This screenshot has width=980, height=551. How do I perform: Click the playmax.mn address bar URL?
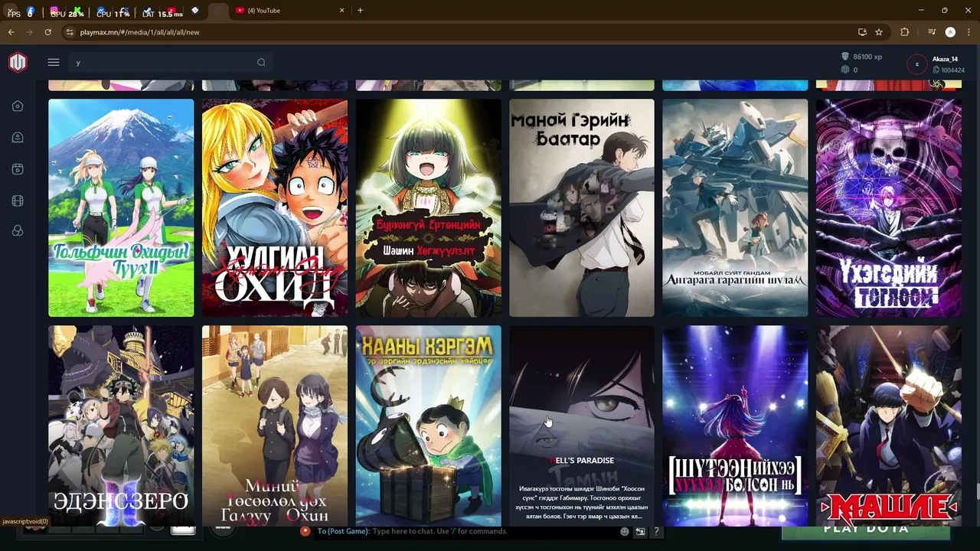[139, 32]
